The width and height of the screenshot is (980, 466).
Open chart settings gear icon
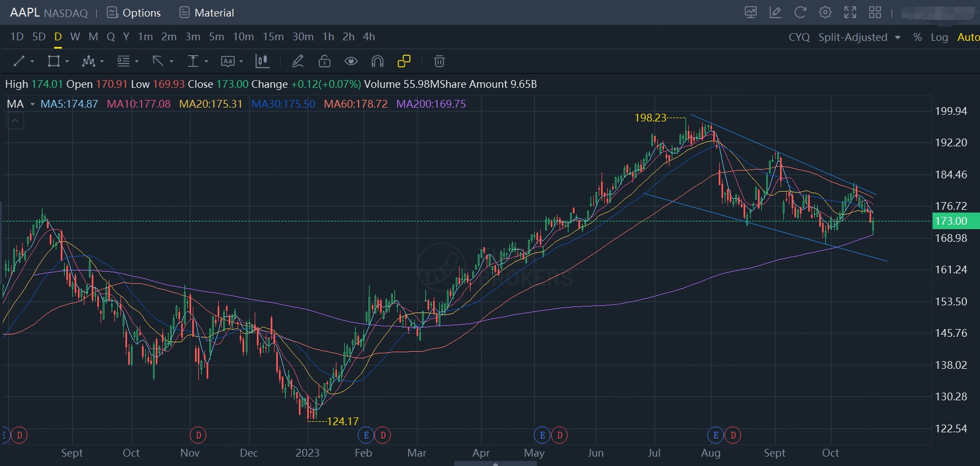coord(825,12)
